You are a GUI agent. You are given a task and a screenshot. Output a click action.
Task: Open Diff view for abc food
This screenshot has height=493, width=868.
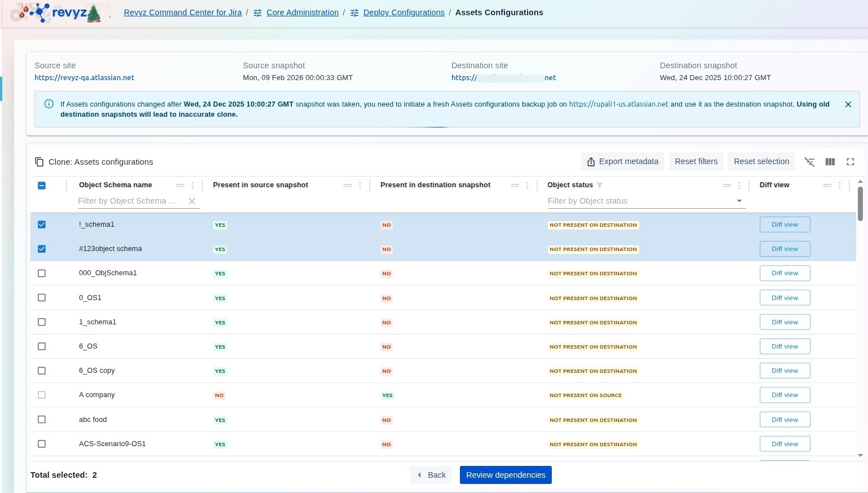tap(785, 420)
